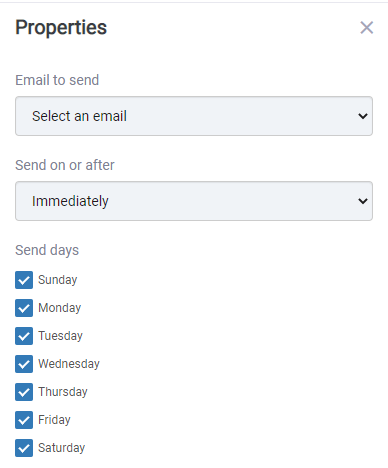Uncheck the Sunday checkbox
Viewport: 388px width, 468px height.
click(x=24, y=280)
